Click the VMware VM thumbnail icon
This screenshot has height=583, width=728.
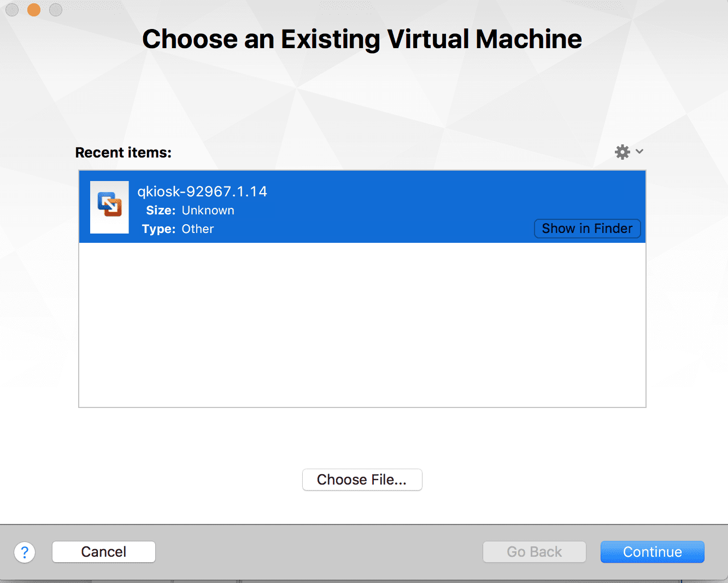[109, 207]
